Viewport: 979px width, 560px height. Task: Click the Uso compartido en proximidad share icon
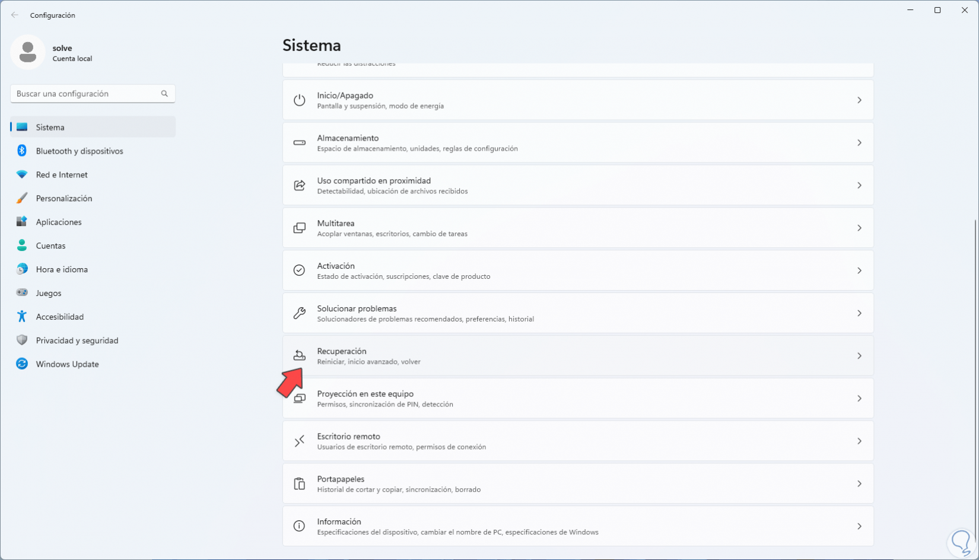click(x=300, y=186)
